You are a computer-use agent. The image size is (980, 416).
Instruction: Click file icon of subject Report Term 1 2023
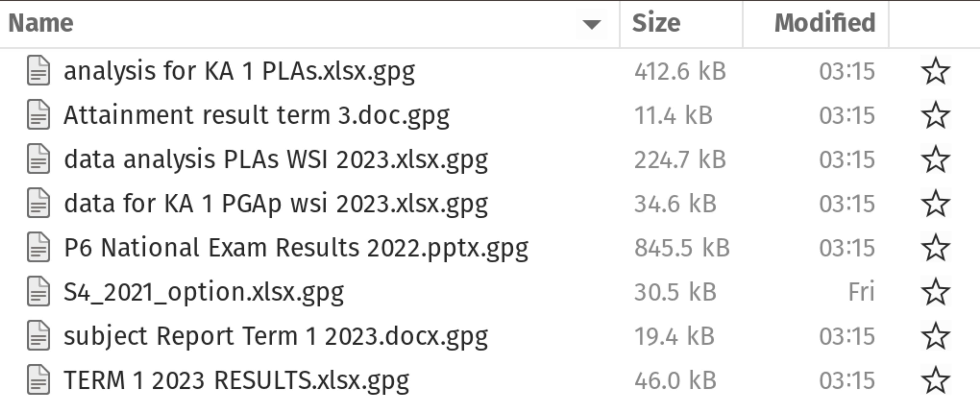[x=38, y=336]
